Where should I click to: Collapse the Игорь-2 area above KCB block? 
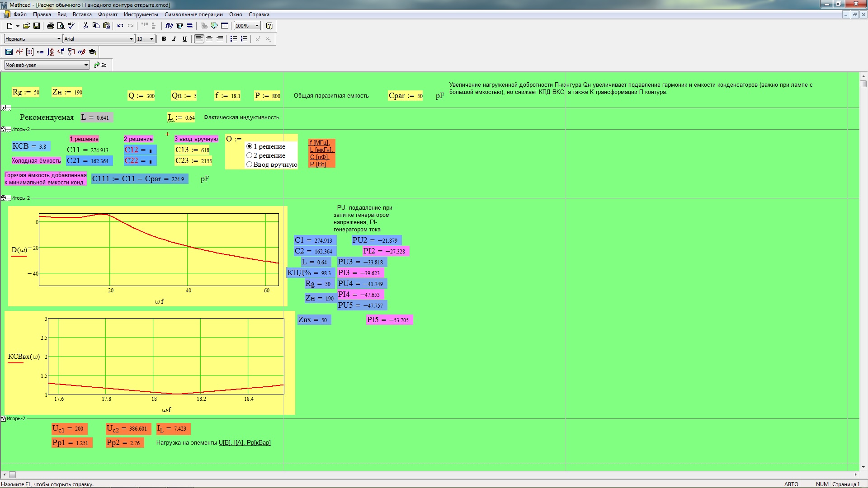[x=4, y=130]
